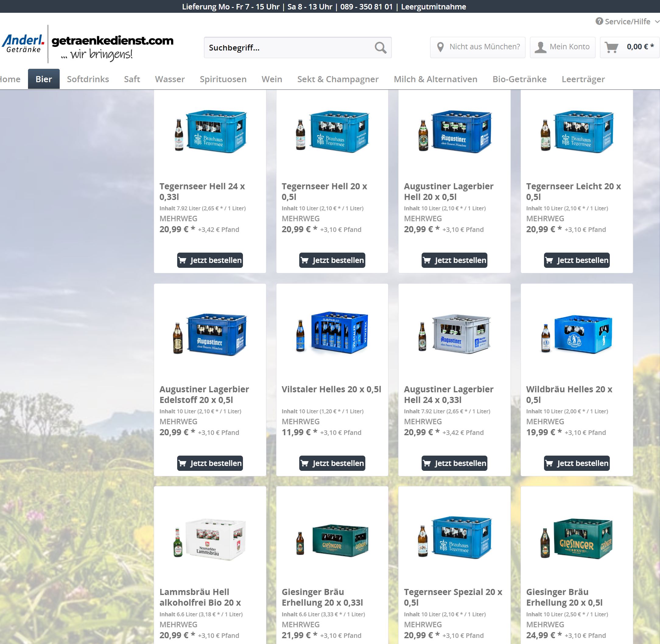The image size is (660, 644).
Task: Open the Wein category
Action: [x=272, y=79]
